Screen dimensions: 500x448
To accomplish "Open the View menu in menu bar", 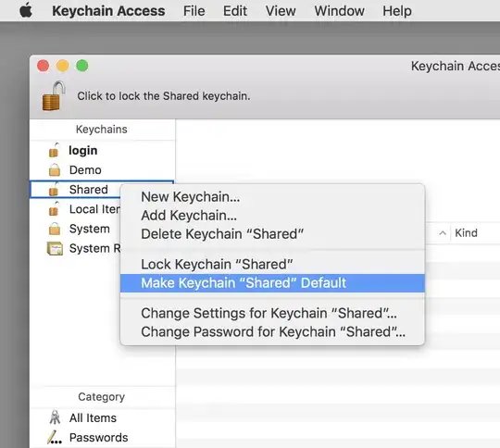I will coord(281,11).
